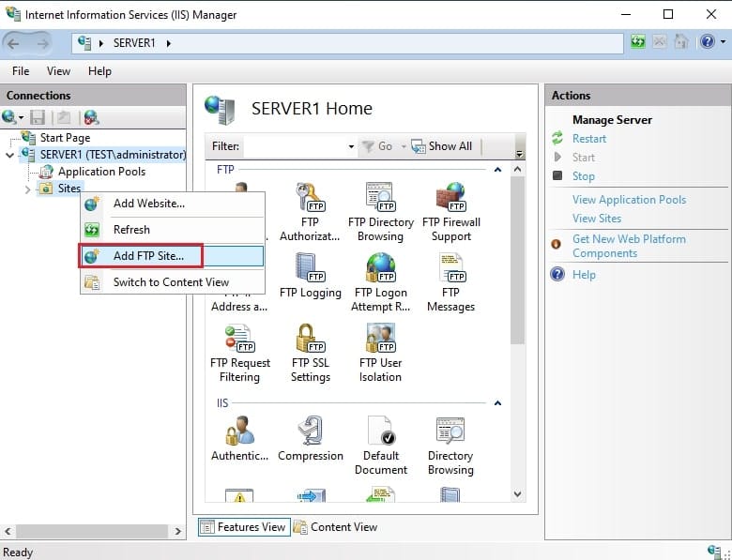This screenshot has height=560, width=732.
Task: Click the save icon in Connections toolbar
Action: tap(38, 117)
